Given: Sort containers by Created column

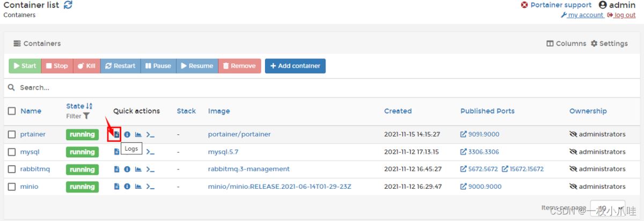Looking at the screenshot, I should pyautogui.click(x=398, y=111).
